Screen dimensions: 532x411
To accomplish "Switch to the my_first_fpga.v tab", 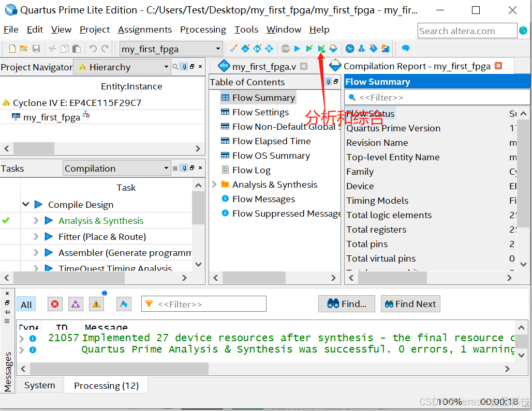I will tap(263, 66).
